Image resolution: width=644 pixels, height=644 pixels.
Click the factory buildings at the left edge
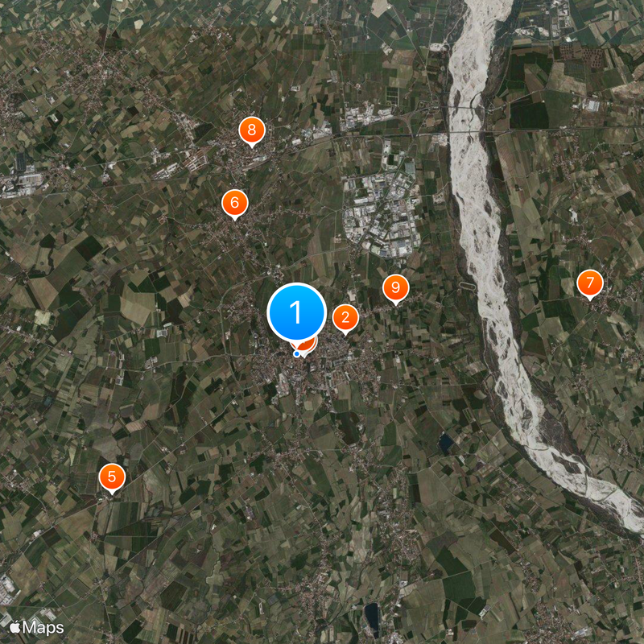click(21, 184)
